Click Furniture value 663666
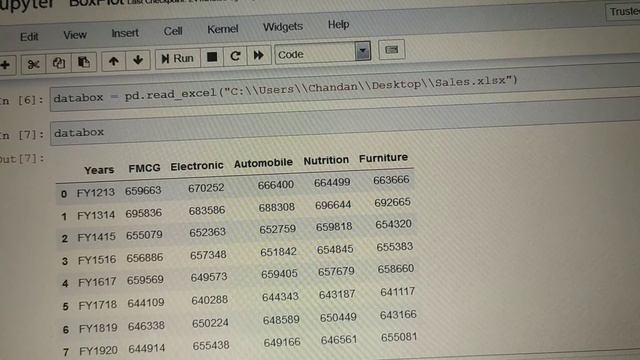Screen dimensions: 640x360 [391, 180]
